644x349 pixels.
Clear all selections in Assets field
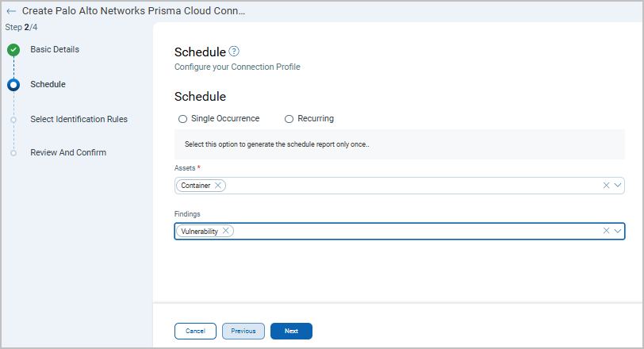[x=607, y=186]
